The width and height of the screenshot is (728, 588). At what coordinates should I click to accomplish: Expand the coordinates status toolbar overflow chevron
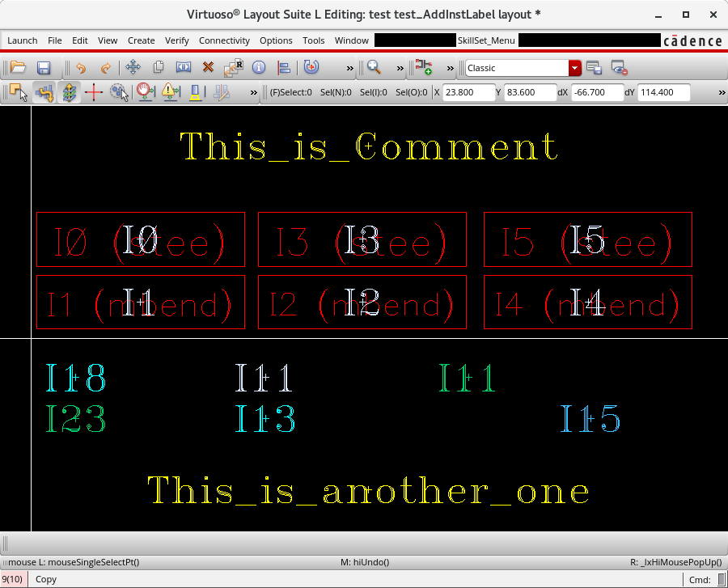pos(722,92)
